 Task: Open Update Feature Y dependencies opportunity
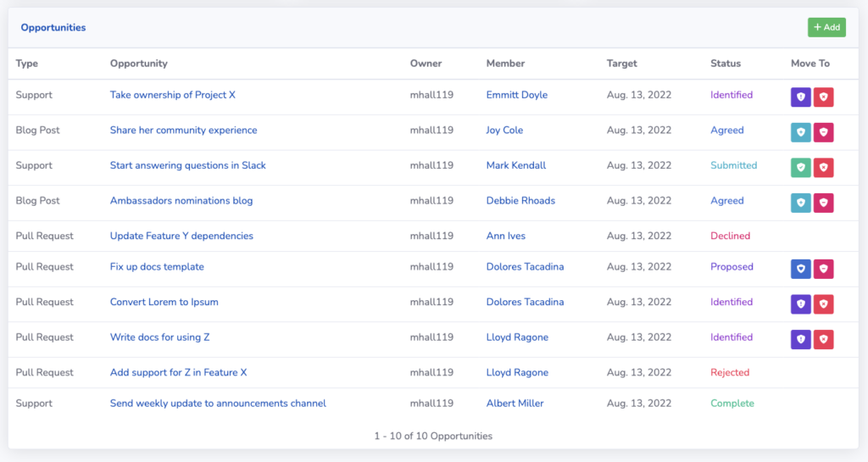click(x=181, y=236)
